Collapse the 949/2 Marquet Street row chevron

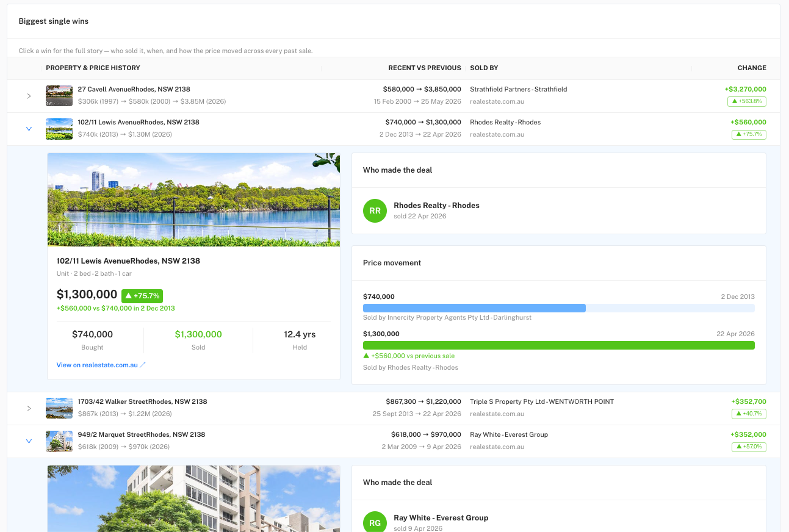tap(29, 441)
